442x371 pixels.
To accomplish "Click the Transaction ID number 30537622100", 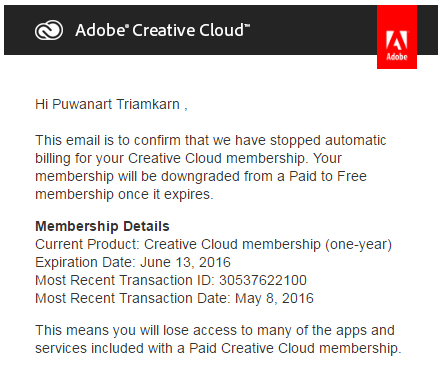I will [x=263, y=280].
